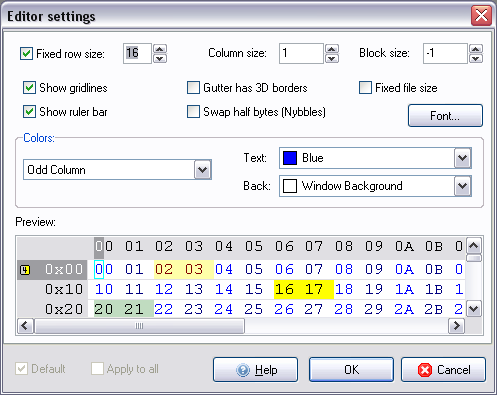Confirm settings with OK
Screen dimensions: 497x395
point(351,370)
